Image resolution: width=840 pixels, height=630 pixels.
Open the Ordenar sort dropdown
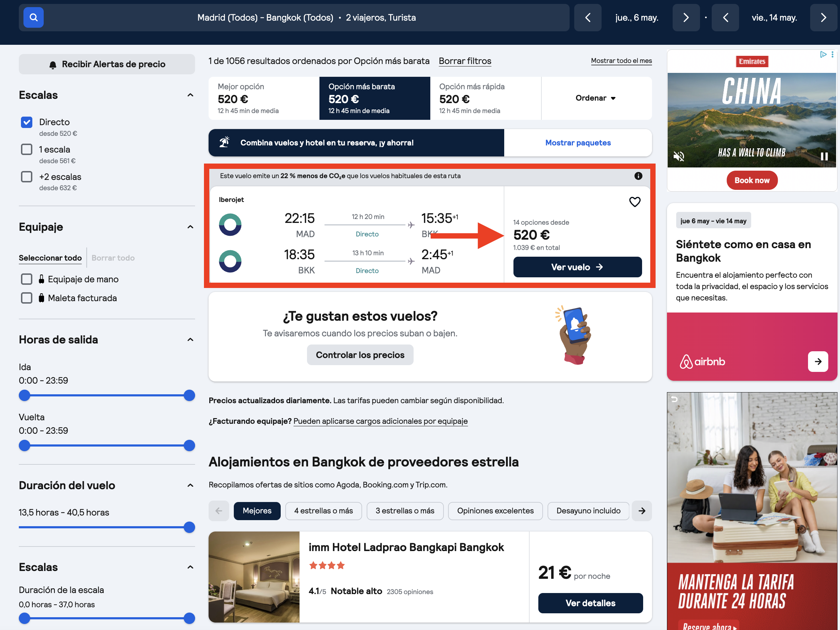point(596,98)
